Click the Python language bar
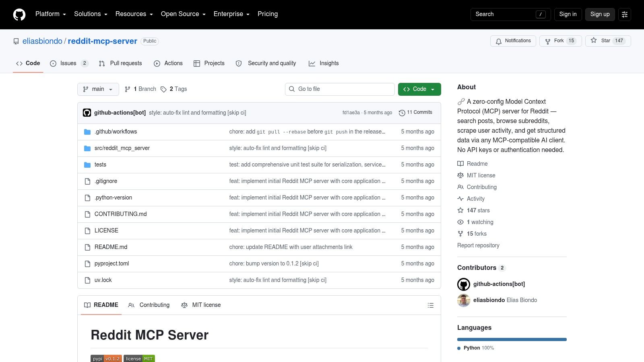Screen dimensions: 644x362 (x=512, y=339)
